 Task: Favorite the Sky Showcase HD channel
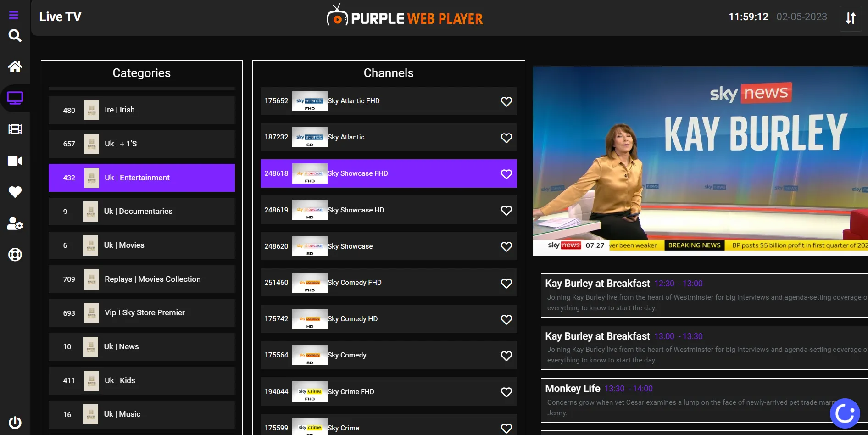point(506,210)
